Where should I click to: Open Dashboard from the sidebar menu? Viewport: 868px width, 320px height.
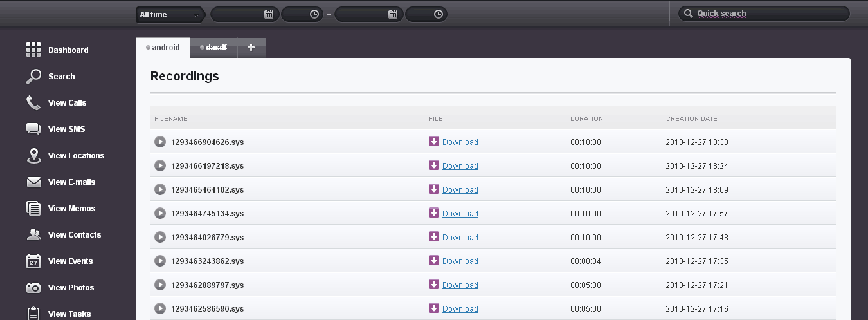(x=68, y=50)
